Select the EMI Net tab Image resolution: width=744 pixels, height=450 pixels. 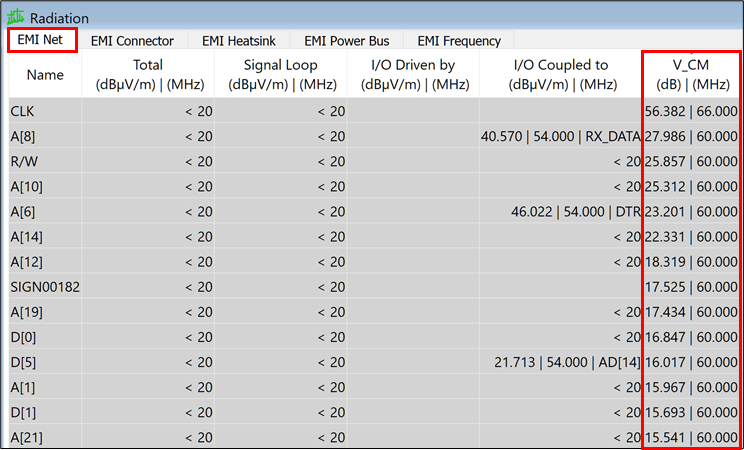pos(42,41)
